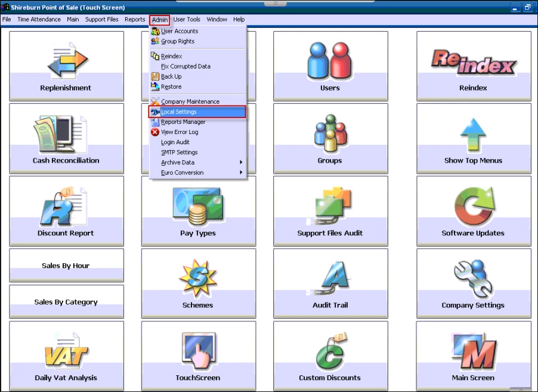Open the Custom Discounts tile

click(x=330, y=356)
